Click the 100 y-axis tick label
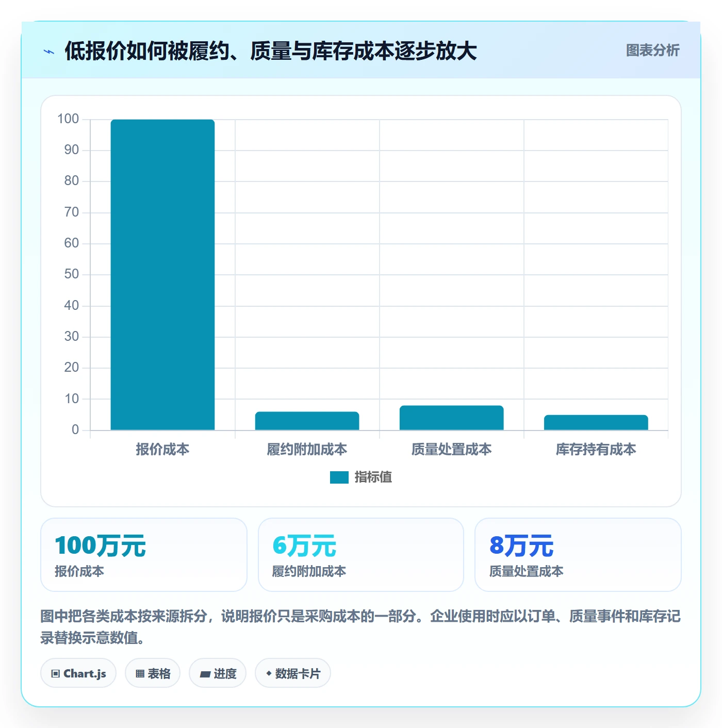722x728 pixels. (x=68, y=119)
